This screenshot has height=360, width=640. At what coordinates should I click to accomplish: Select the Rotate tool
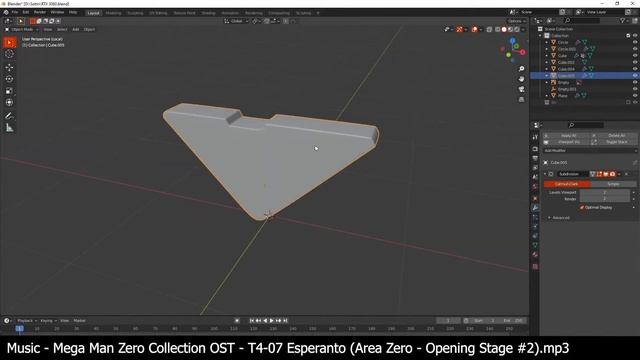tap(9, 79)
